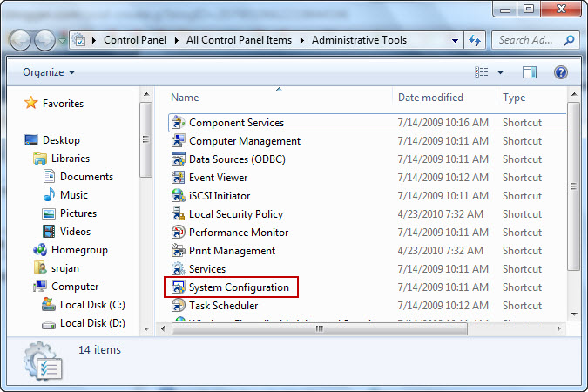Click the Shortcut type in Event Viewer row
The image size is (588, 392).
(522, 178)
